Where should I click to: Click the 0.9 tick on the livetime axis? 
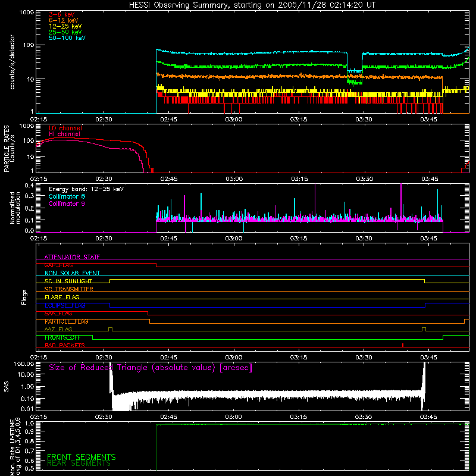pos(29,431)
